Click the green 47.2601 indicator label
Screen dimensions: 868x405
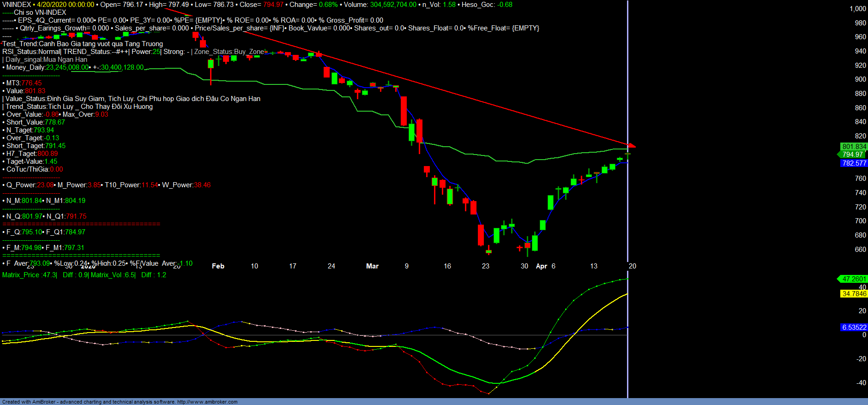tap(854, 279)
